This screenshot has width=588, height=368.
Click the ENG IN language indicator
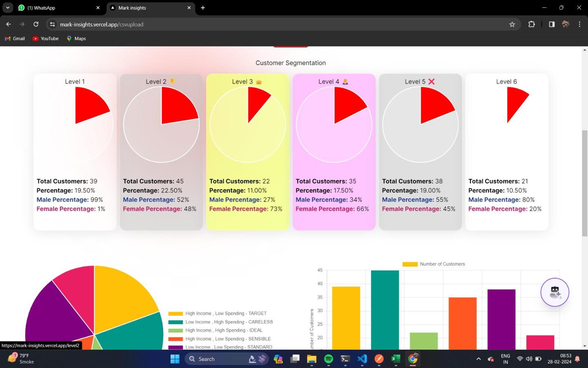pos(506,359)
